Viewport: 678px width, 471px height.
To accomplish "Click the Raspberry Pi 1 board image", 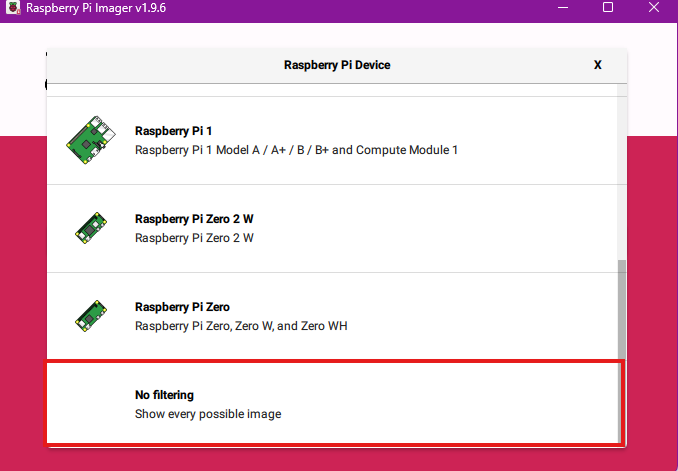I will 91,141.
